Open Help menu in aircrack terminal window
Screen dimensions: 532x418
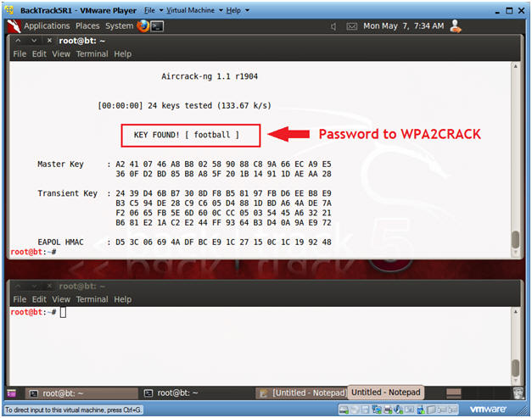[122, 54]
